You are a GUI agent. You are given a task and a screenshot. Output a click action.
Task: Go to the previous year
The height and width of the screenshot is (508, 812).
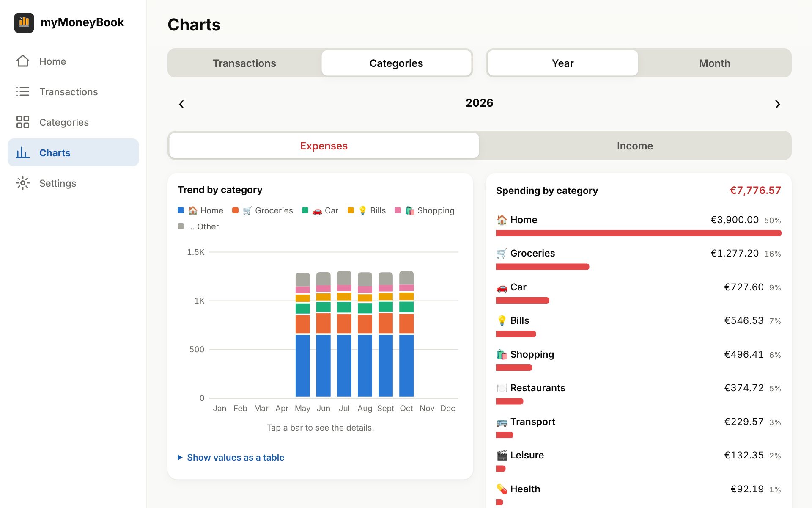coord(181,104)
